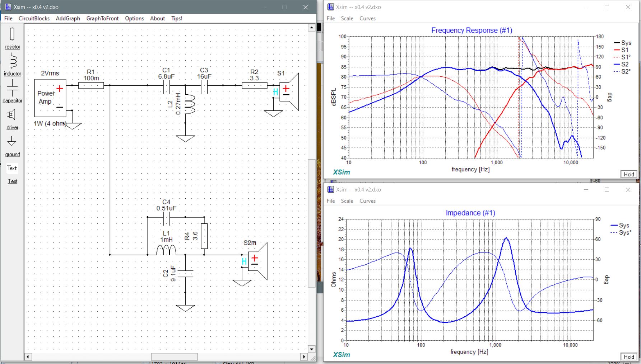Open the AddGraph menu
The image size is (641, 364).
click(68, 18)
